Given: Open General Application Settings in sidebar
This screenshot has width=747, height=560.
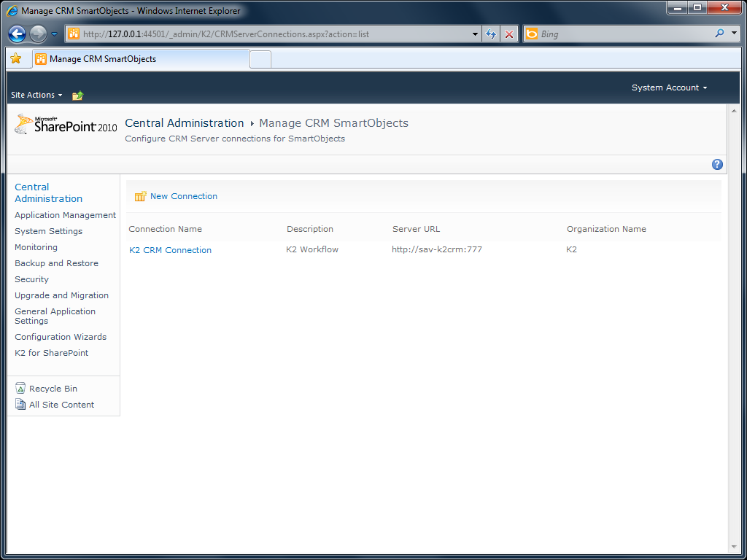Looking at the screenshot, I should (x=55, y=316).
